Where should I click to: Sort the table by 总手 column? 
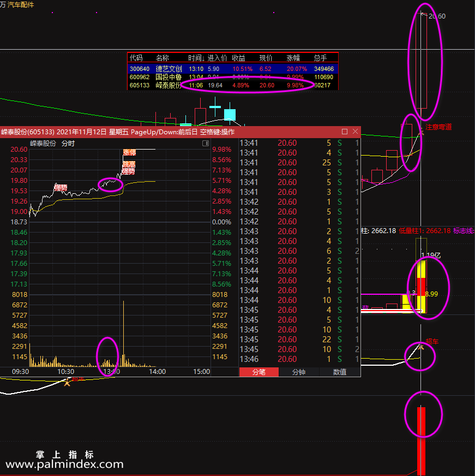tap(320, 58)
